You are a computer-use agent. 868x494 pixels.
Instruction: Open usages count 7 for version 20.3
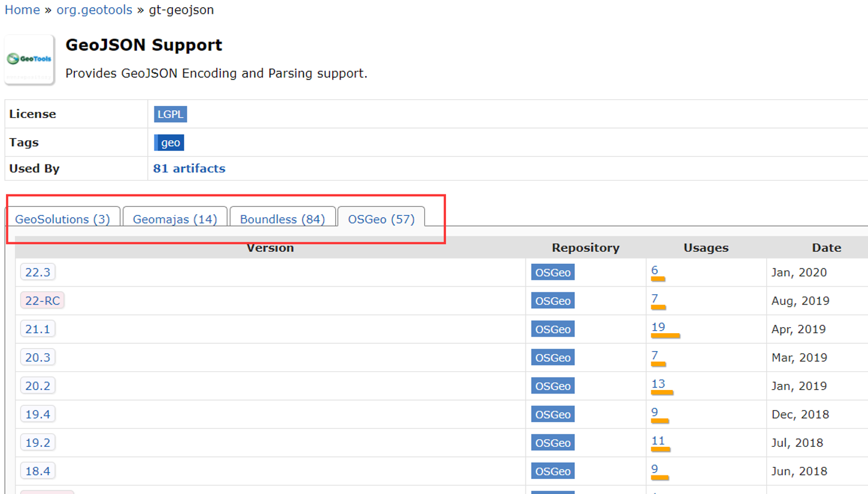pos(655,355)
